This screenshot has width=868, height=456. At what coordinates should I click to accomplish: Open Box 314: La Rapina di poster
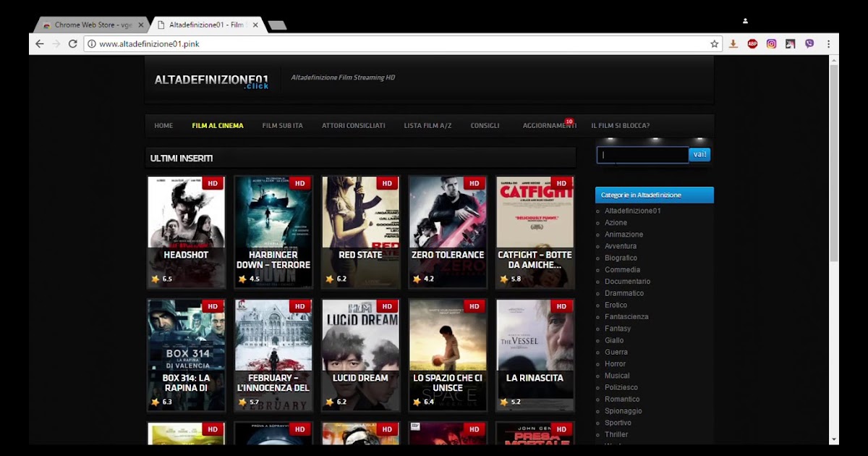coord(186,355)
